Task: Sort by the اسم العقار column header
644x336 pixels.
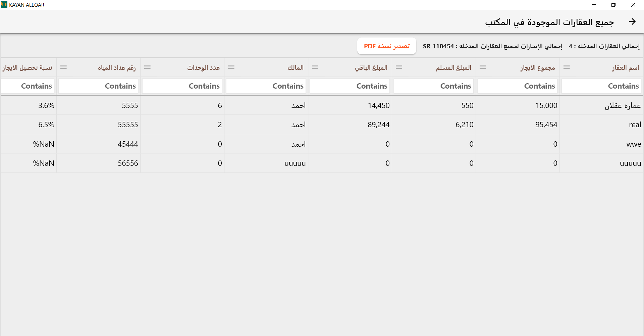Action: [x=625, y=68]
